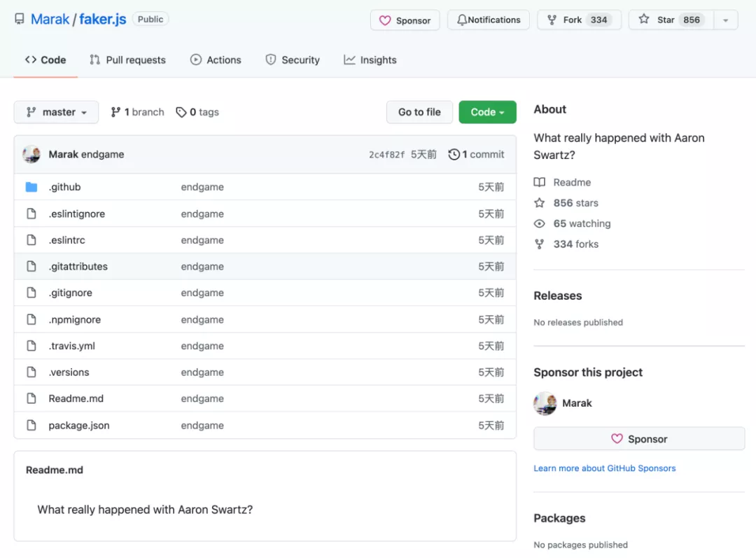Click the file icon beside Readme.md
This screenshot has height=558, width=756.
click(31, 398)
